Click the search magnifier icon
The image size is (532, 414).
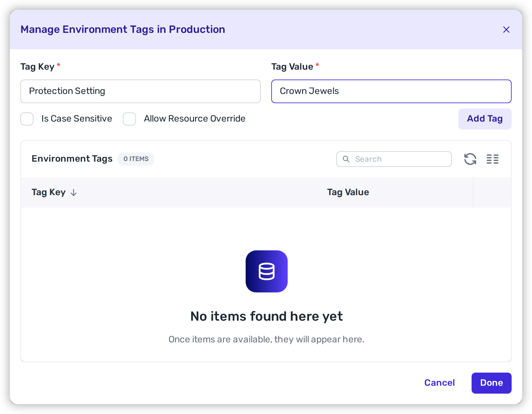346,159
